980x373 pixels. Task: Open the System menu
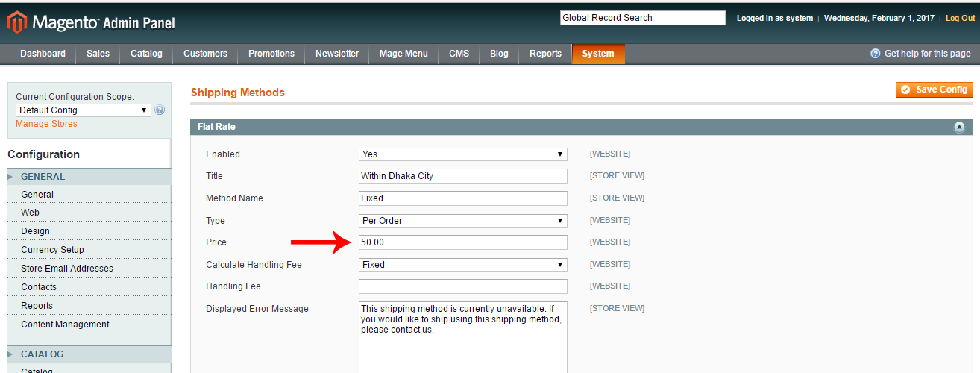(x=598, y=54)
